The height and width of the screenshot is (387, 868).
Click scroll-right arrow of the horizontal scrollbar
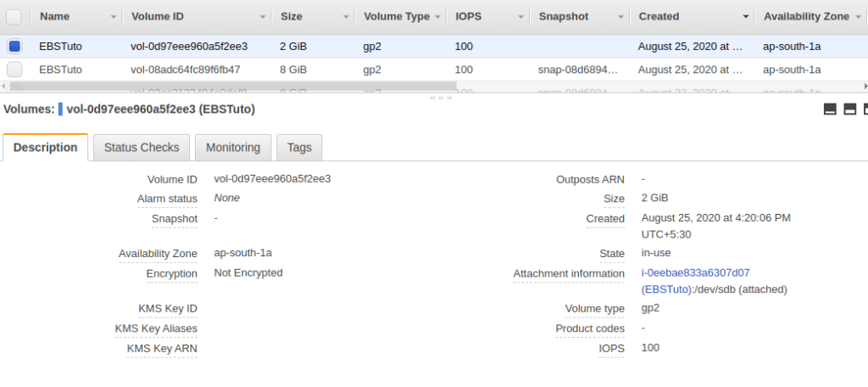864,86
